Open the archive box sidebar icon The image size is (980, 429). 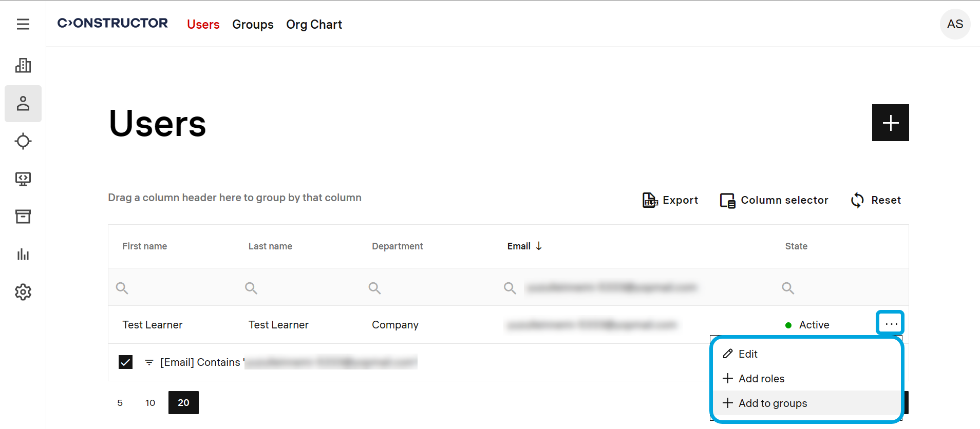point(23,217)
